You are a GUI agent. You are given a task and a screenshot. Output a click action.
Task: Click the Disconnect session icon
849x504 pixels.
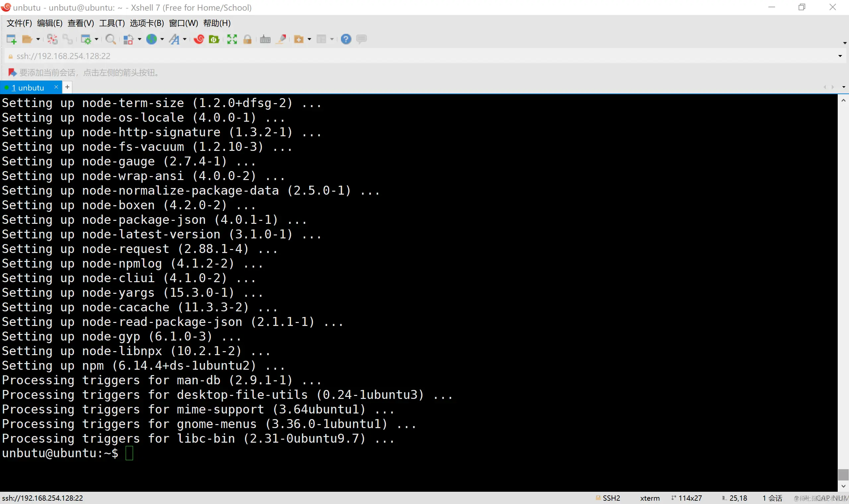(x=52, y=39)
